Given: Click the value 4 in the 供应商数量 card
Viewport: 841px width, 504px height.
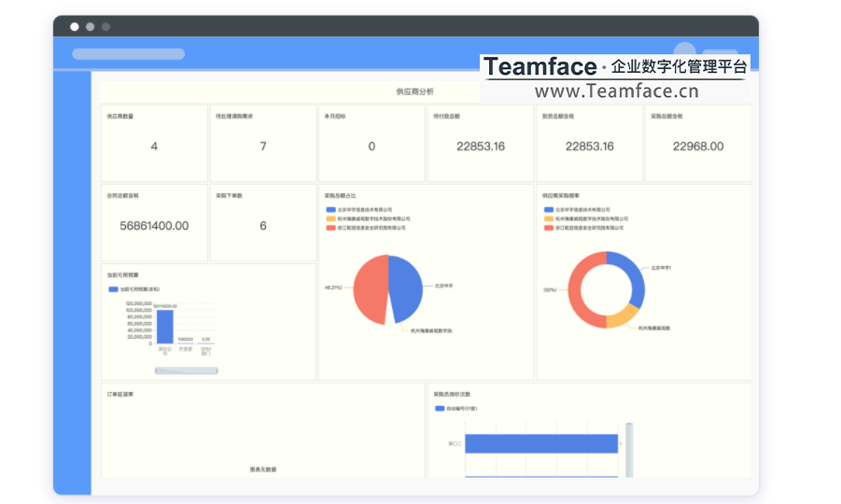Looking at the screenshot, I should click(154, 147).
